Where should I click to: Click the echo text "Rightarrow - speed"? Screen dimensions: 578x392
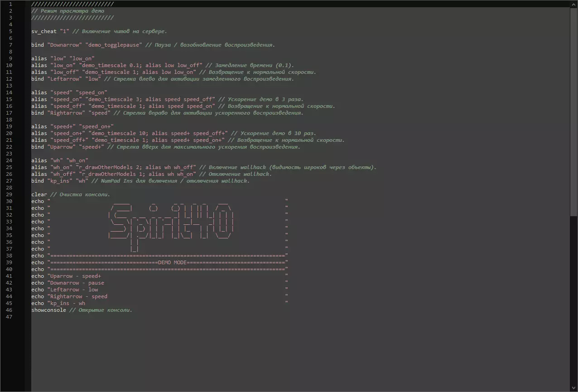coord(79,296)
